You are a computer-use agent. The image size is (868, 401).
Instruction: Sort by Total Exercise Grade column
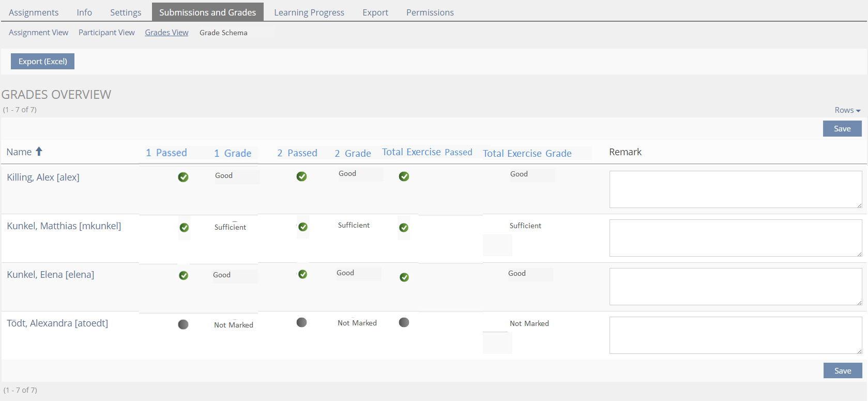point(527,153)
